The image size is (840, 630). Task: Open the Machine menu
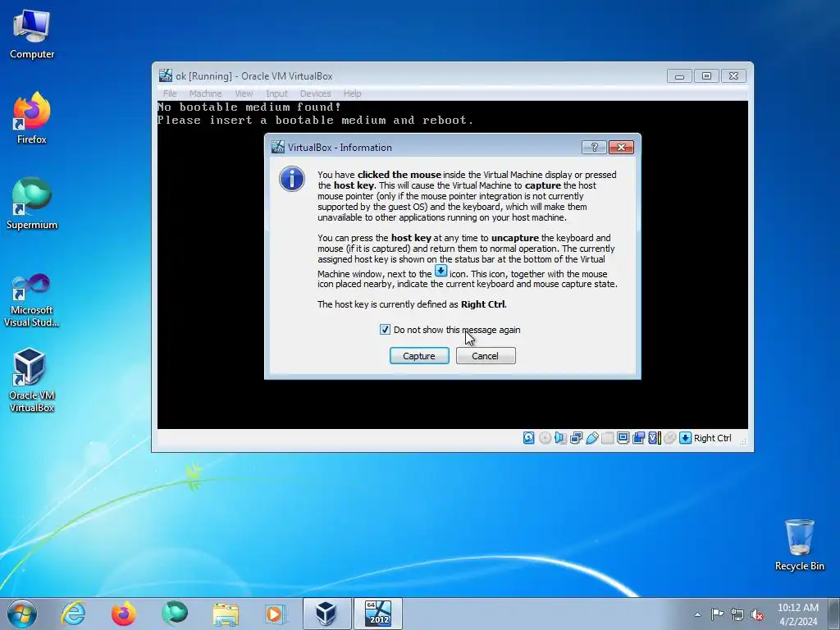click(x=205, y=94)
